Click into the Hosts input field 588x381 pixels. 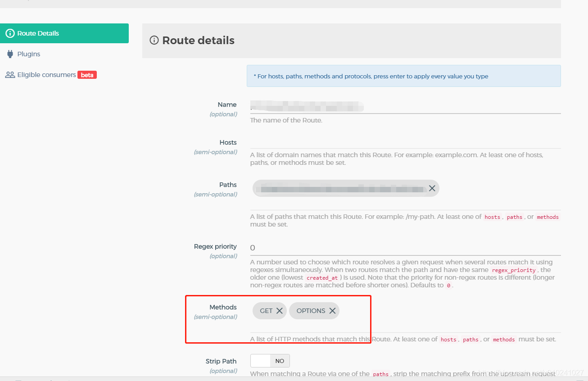405,142
